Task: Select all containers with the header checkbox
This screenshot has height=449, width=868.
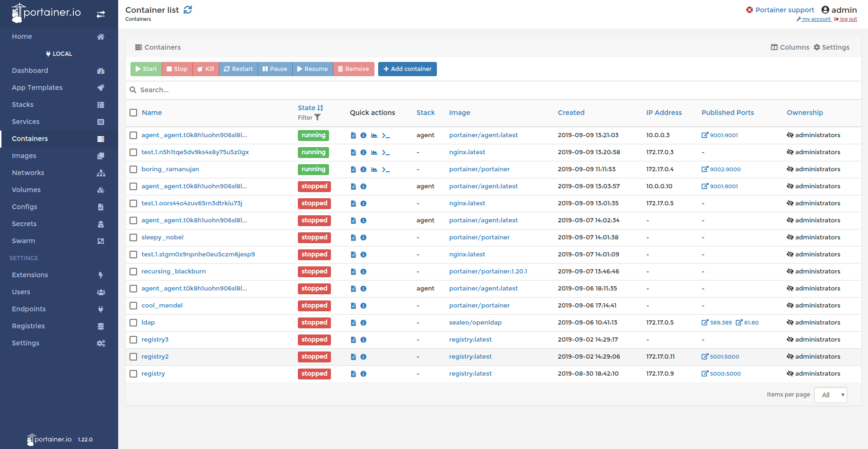Action: pyautogui.click(x=133, y=113)
